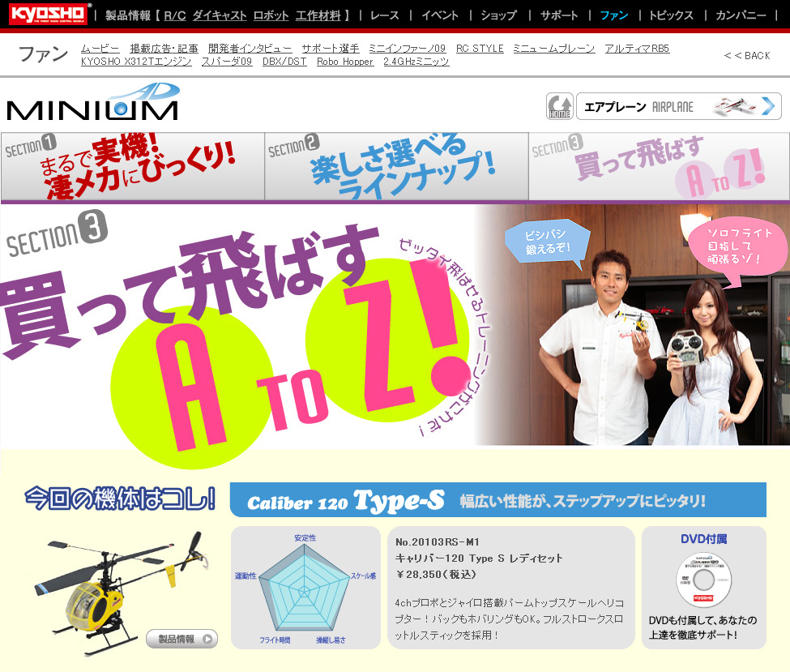
Task: Open the R/C product link
Action: coord(175,15)
